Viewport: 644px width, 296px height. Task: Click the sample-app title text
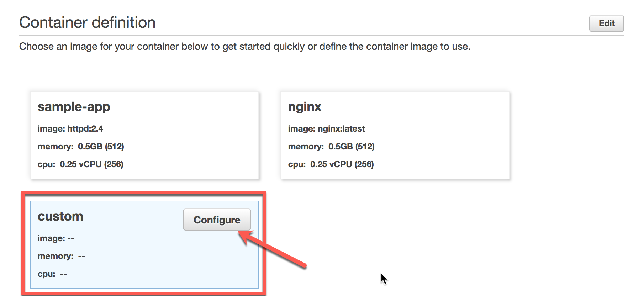click(74, 106)
